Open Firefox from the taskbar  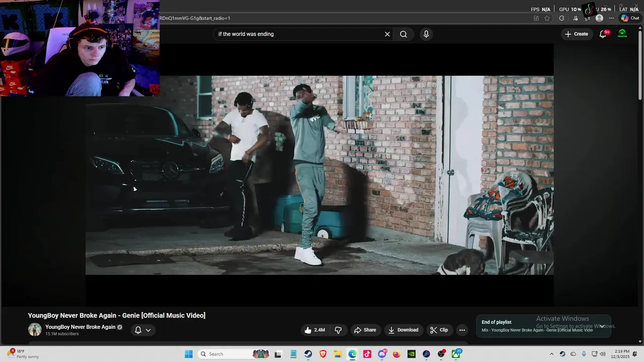pos(396,354)
